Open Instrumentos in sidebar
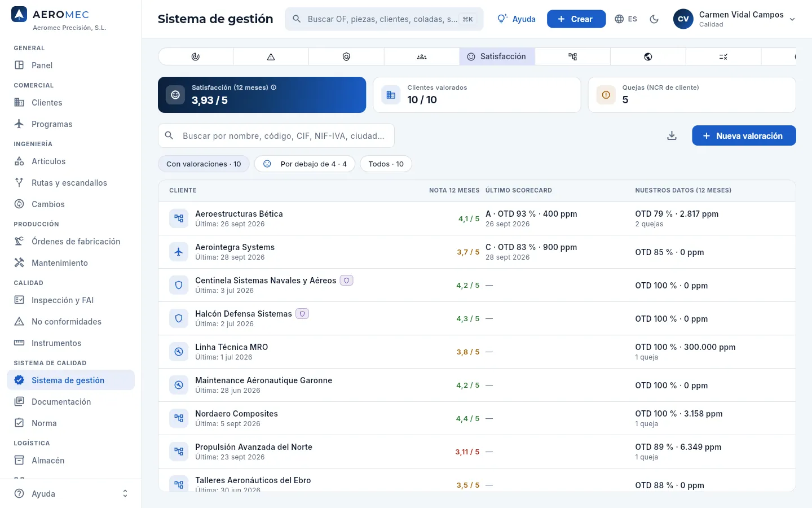This screenshot has width=812, height=508. (70, 343)
